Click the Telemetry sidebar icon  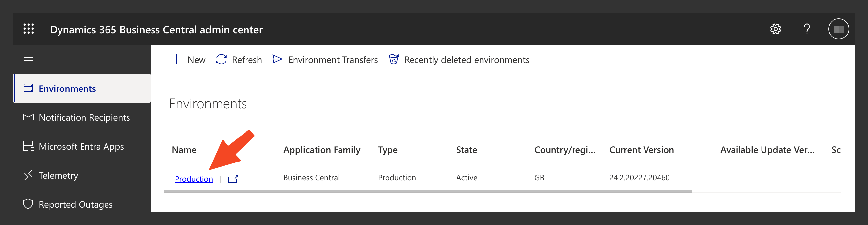coord(28,175)
